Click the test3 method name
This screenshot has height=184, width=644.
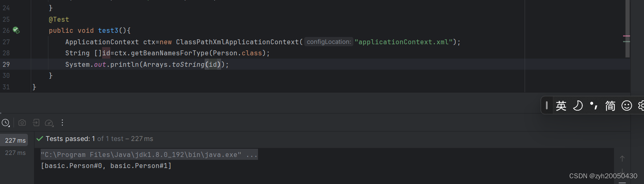coord(108,30)
